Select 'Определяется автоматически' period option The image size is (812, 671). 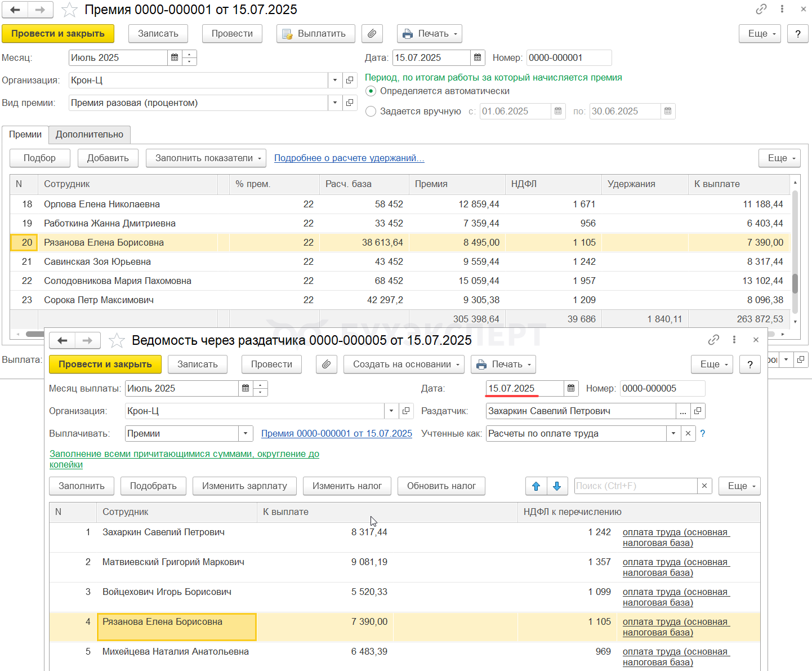click(371, 91)
